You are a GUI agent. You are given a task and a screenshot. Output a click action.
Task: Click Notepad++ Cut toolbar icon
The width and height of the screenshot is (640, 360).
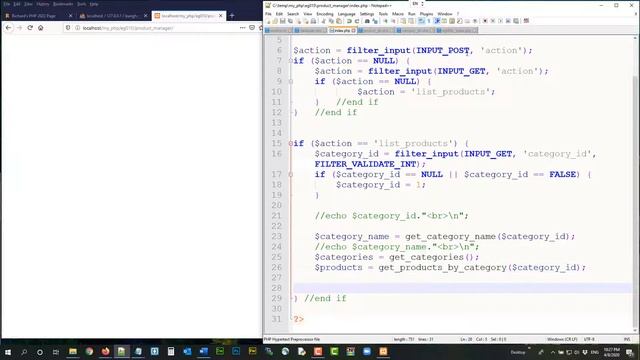(323, 21)
